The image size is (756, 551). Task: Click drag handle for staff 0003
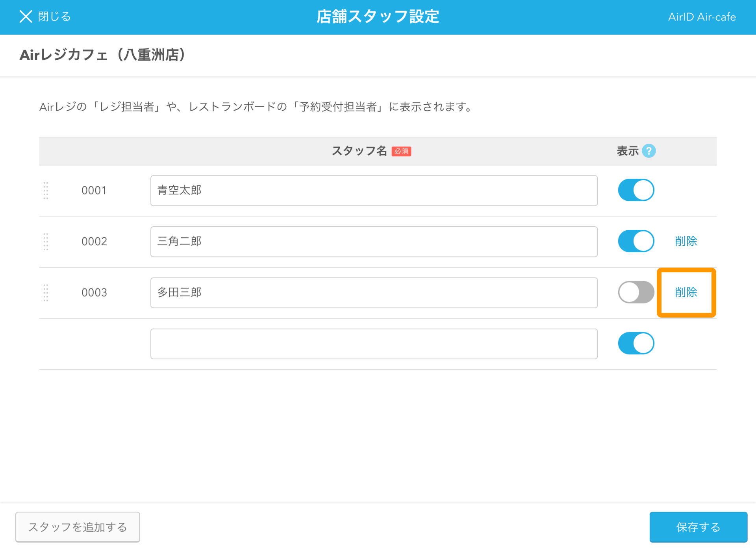point(46,293)
